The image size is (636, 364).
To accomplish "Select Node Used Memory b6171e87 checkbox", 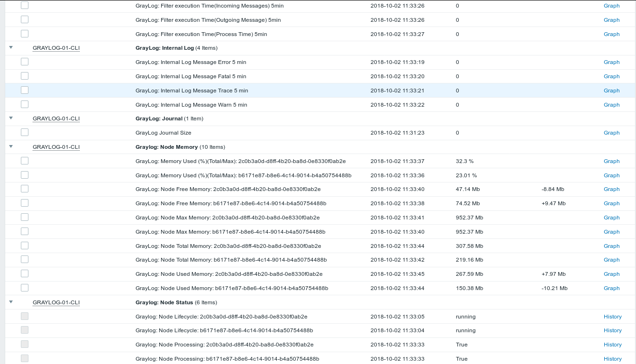I will point(25,288).
